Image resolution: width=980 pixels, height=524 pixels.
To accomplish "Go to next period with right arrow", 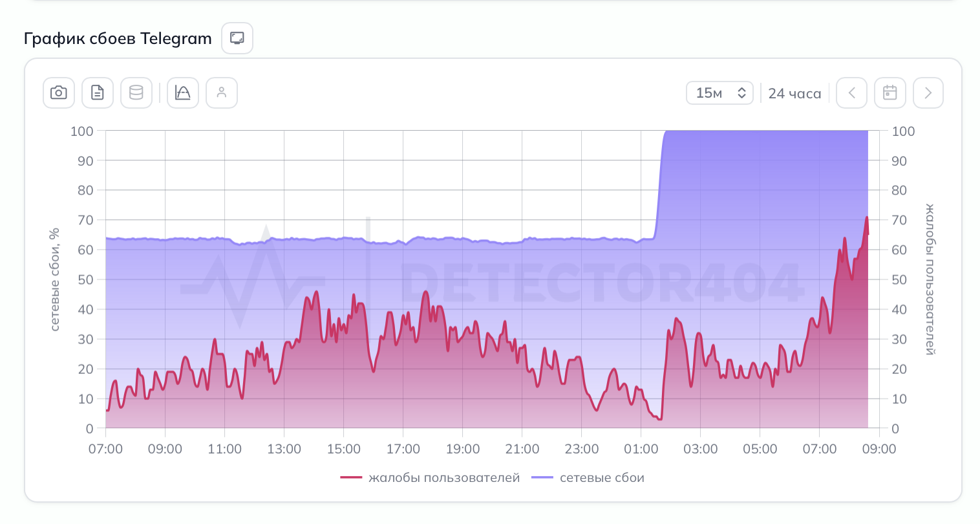I will (x=928, y=93).
